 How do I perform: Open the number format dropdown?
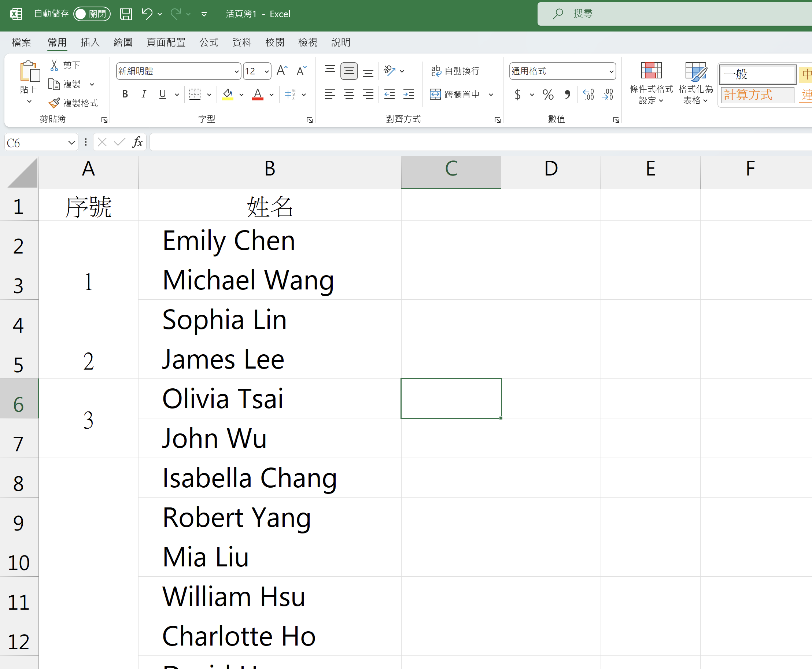click(611, 71)
